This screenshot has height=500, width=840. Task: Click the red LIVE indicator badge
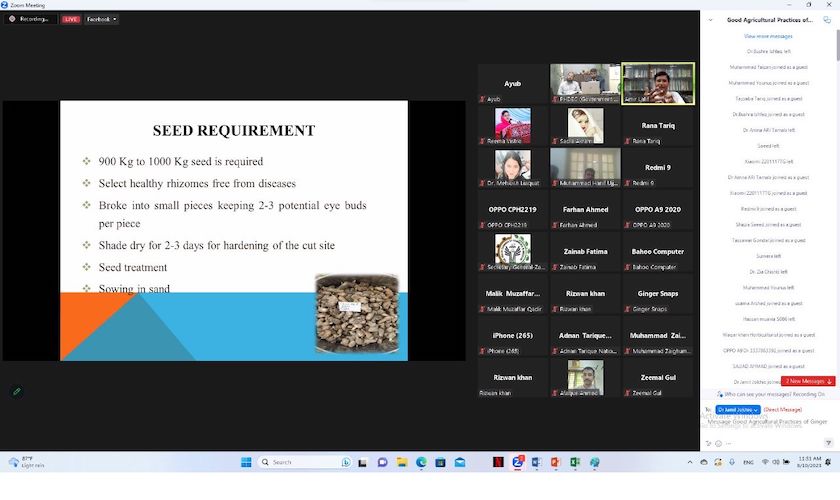tap(71, 19)
